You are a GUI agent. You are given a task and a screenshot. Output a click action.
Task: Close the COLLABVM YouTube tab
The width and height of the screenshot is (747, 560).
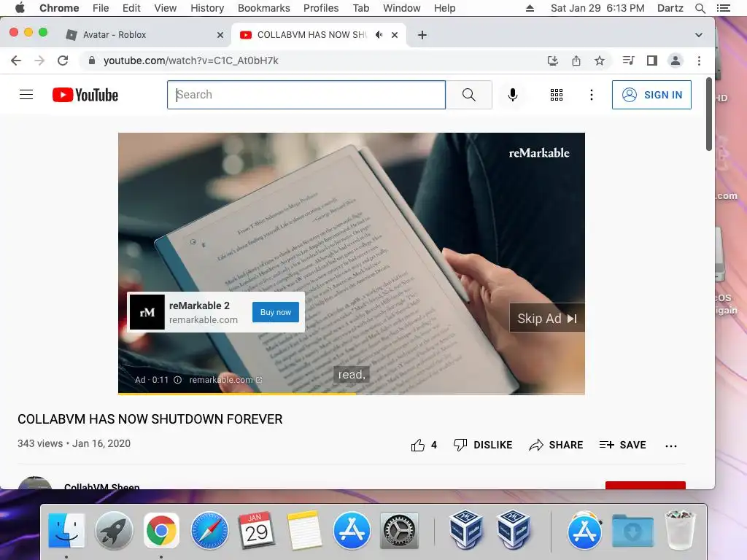click(395, 35)
